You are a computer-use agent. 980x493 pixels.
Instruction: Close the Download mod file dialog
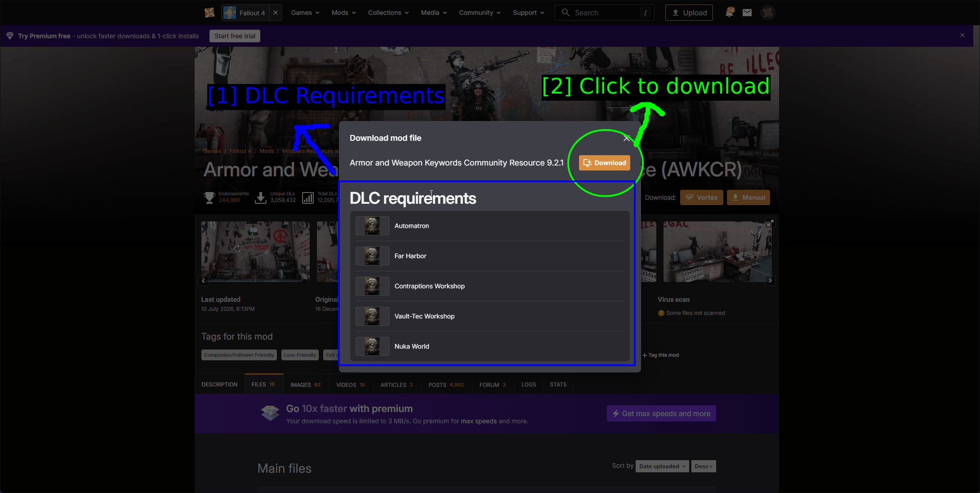pyautogui.click(x=627, y=138)
